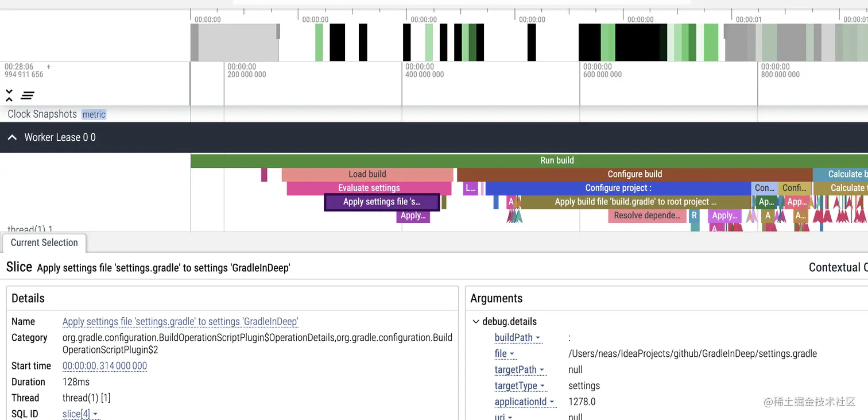
Task: Click the metric badge next to Clock Snapshots
Action: 94,114
